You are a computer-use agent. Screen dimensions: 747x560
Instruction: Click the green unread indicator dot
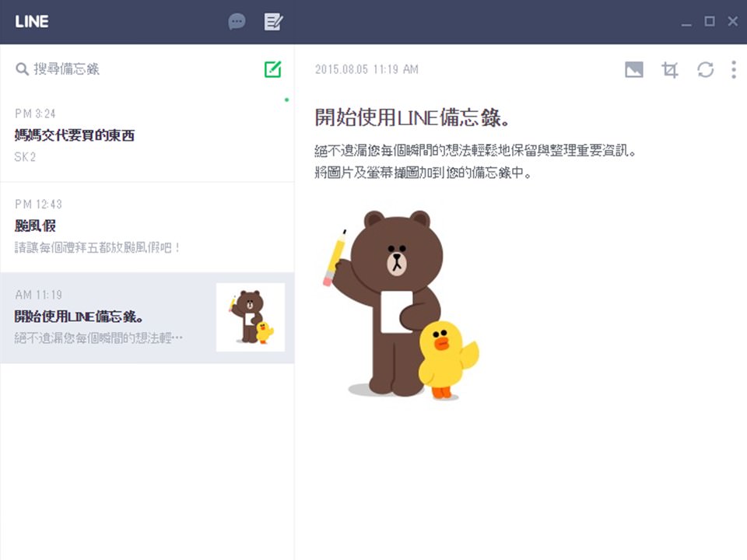(x=286, y=101)
